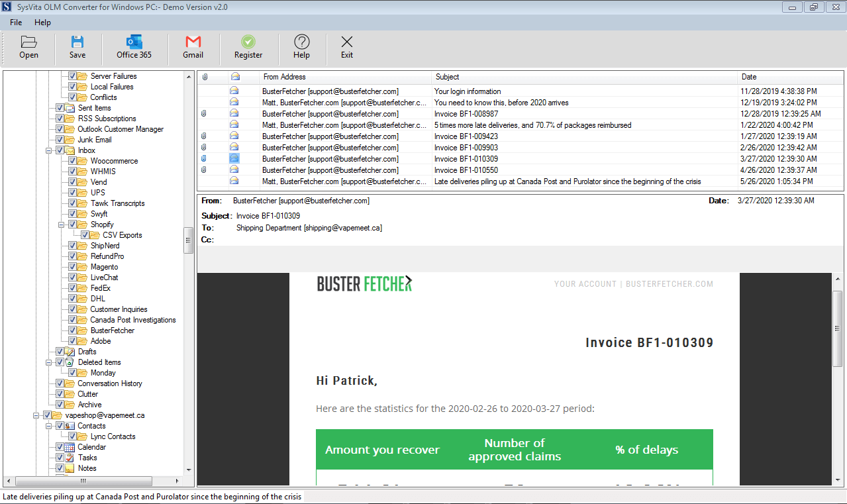This screenshot has width=847, height=504.
Task: Open the File menu
Action: pos(16,23)
